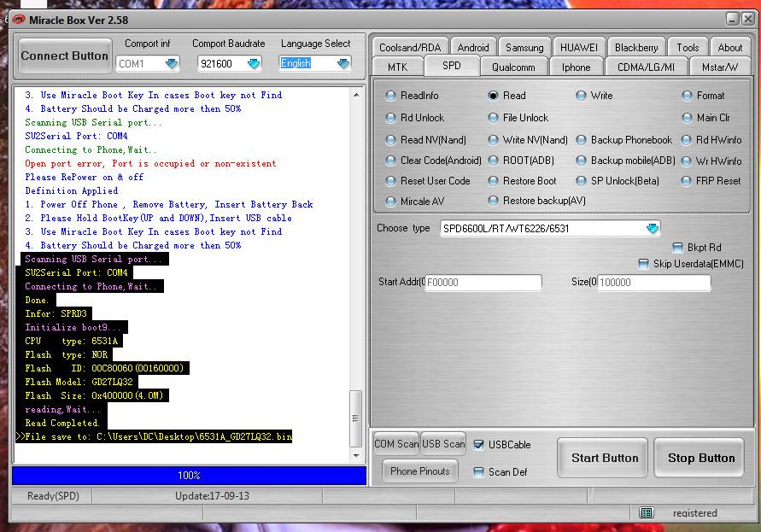Click the COM1 comport field
761x532 pixels.
148,63
